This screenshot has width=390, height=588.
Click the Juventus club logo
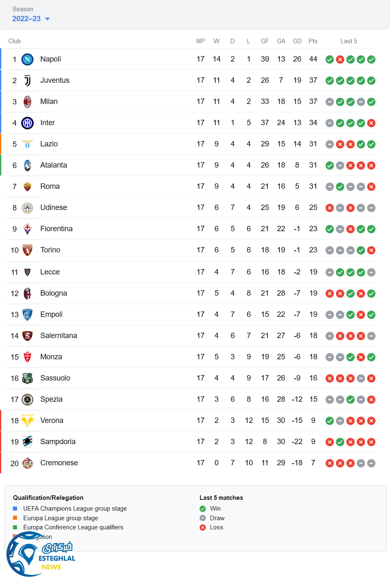click(x=27, y=81)
